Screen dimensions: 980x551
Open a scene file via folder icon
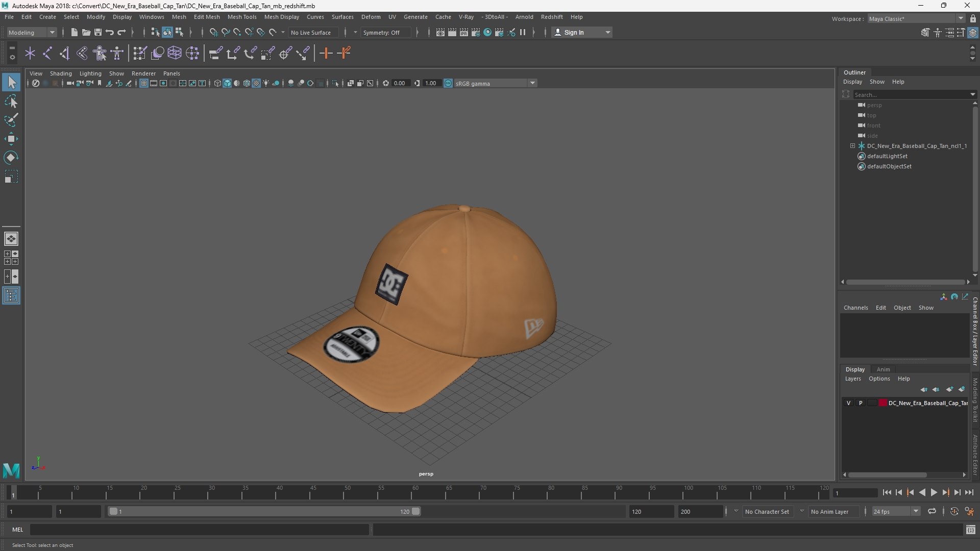[x=86, y=32]
